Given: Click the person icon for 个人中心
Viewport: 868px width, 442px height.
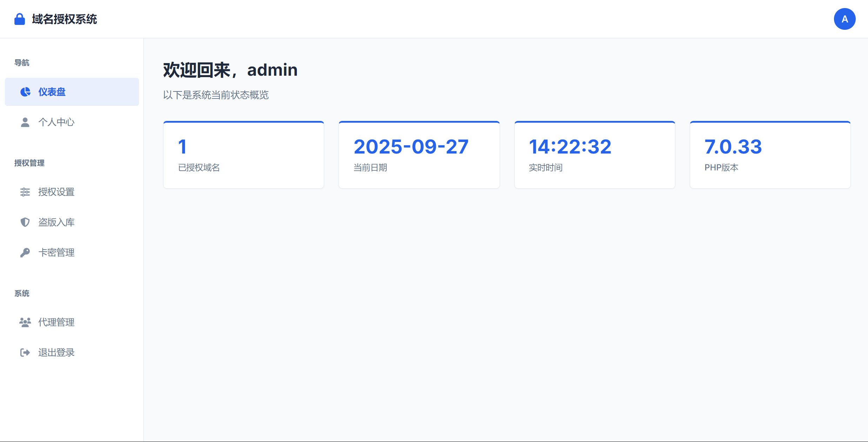Looking at the screenshot, I should click(25, 122).
